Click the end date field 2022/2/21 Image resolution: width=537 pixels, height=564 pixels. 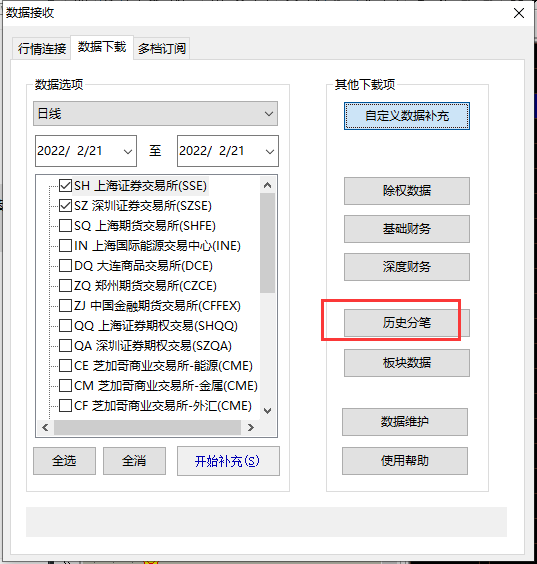point(228,151)
